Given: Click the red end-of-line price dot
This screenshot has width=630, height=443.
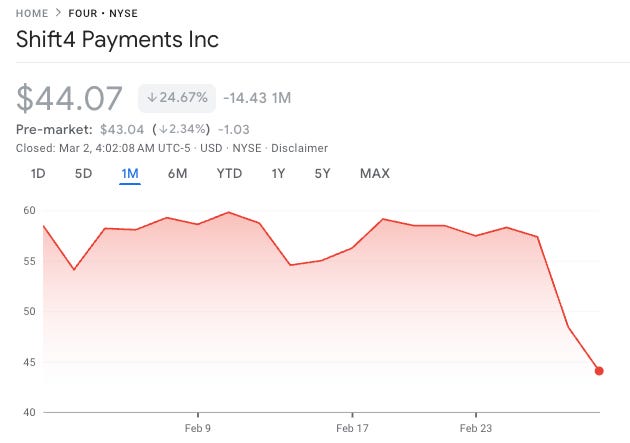Looking at the screenshot, I should [599, 371].
